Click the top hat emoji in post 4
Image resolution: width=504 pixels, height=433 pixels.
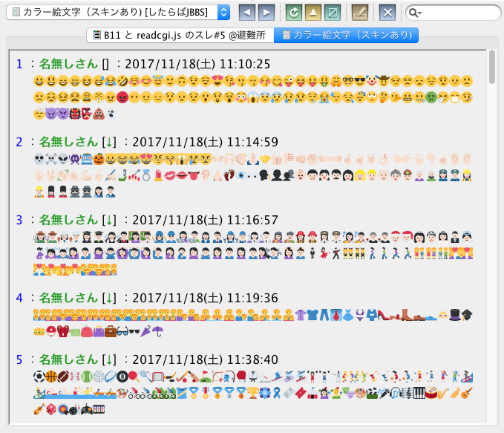(x=455, y=315)
